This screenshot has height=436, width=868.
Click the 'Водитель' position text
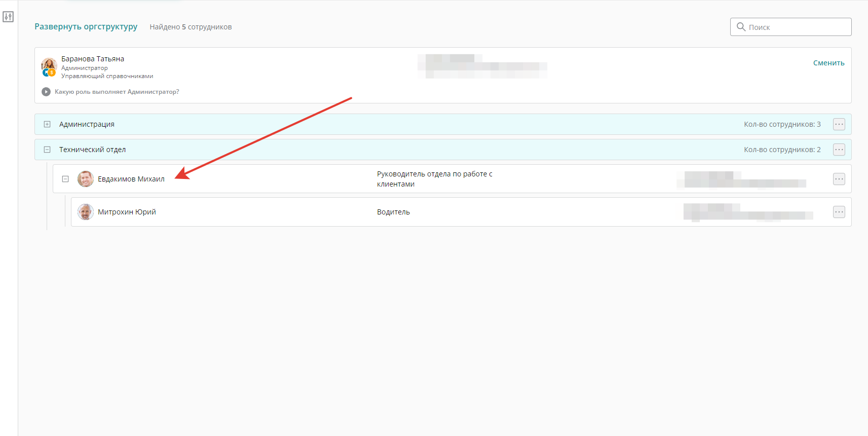(x=393, y=212)
